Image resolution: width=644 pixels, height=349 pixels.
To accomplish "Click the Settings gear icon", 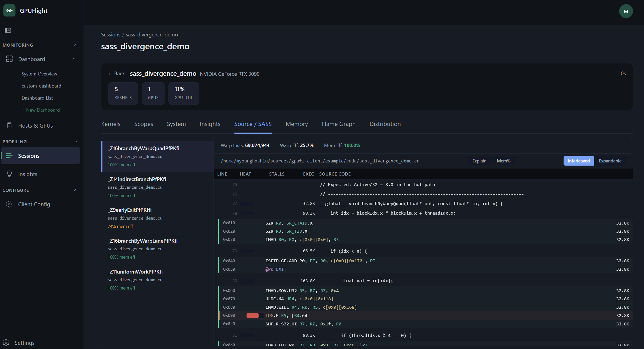I will point(6,343).
